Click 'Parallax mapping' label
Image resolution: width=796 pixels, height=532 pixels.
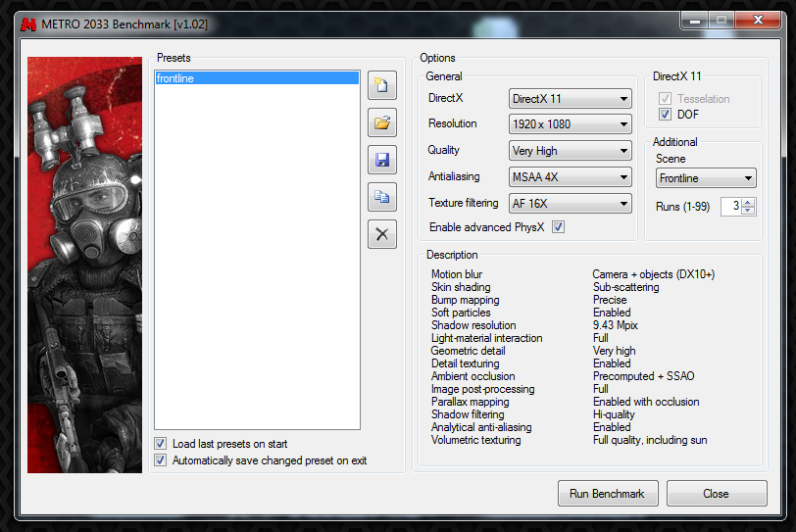coord(471,402)
